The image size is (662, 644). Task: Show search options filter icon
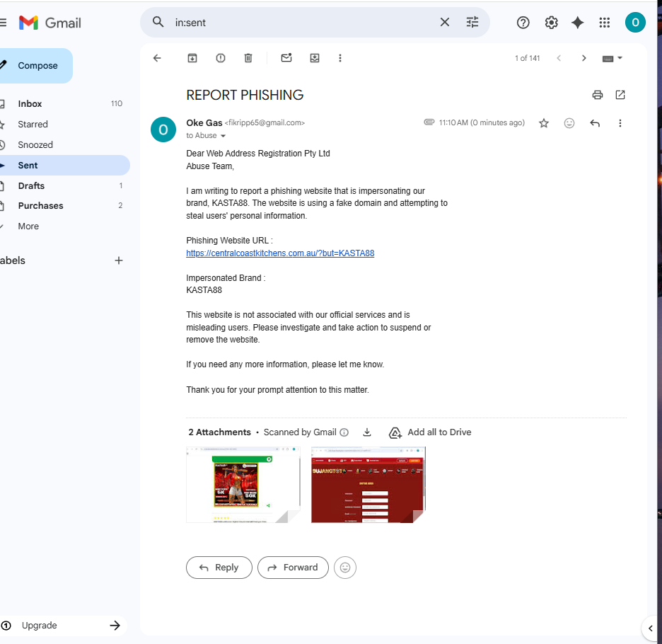[x=472, y=22]
